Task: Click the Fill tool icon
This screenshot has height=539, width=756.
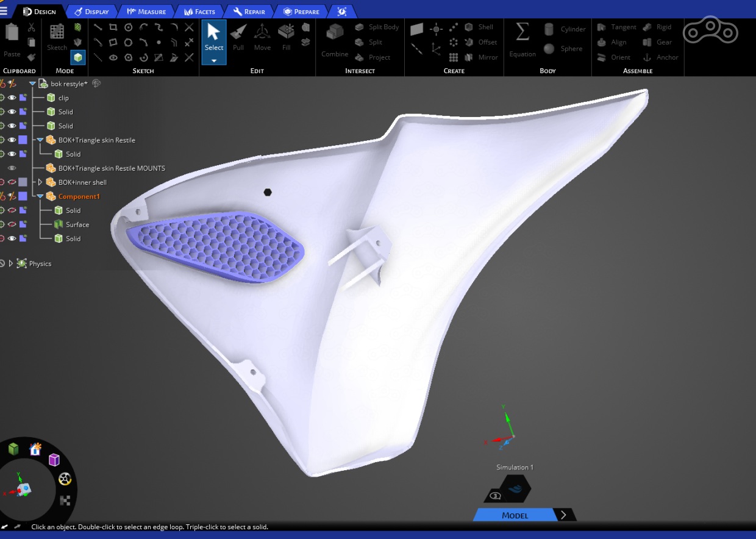Action: pyautogui.click(x=286, y=38)
